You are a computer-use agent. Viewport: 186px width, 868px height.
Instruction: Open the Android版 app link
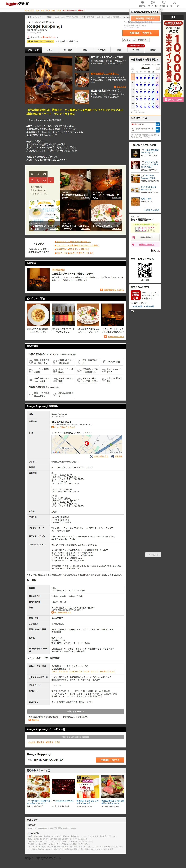tap(138, 306)
